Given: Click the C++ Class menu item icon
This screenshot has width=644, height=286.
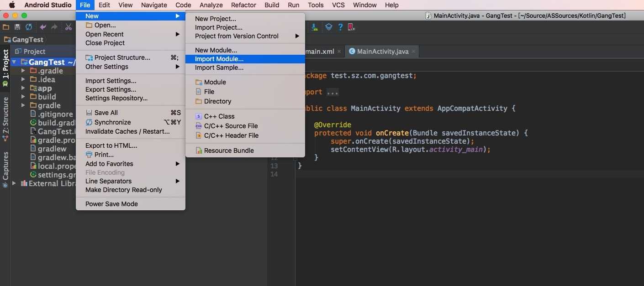Looking at the screenshot, I should pyautogui.click(x=199, y=116).
